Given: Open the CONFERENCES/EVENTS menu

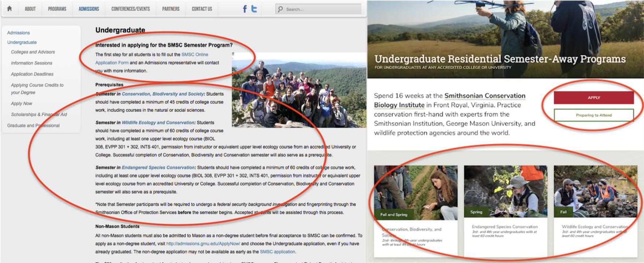Looking at the screenshot, I should tap(131, 9).
